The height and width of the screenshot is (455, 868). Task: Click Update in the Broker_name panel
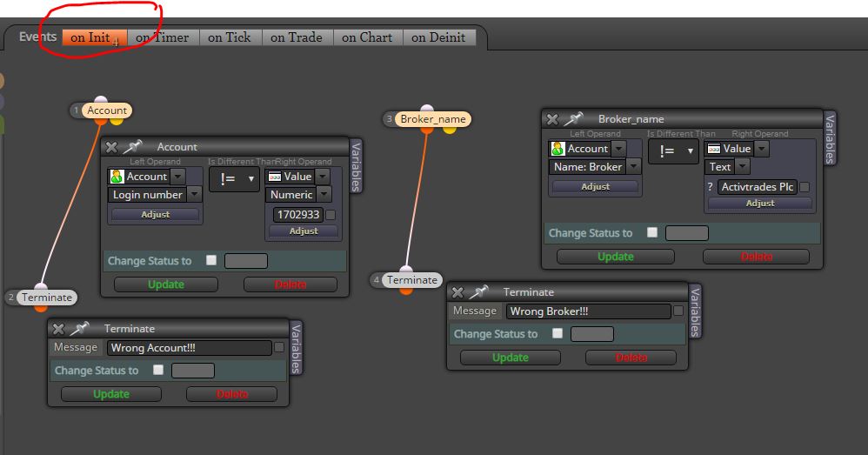[x=616, y=257]
